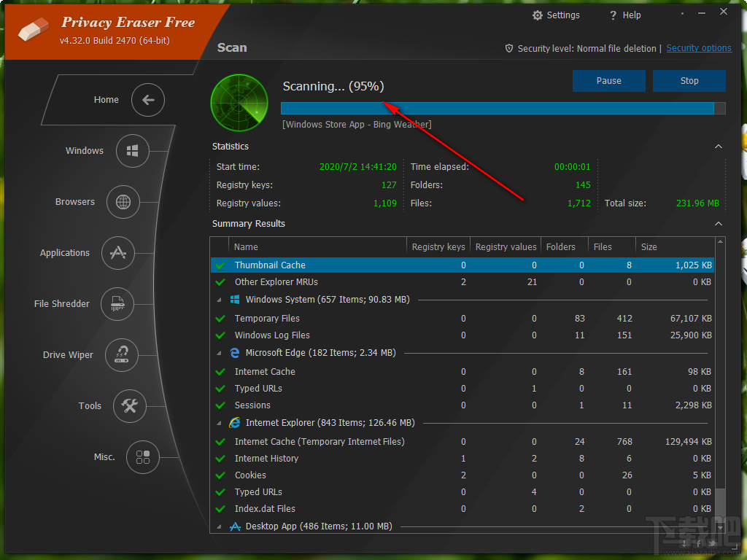Viewport: 747px width, 560px height.
Task: Select the Browsers menu label
Action: click(75, 202)
